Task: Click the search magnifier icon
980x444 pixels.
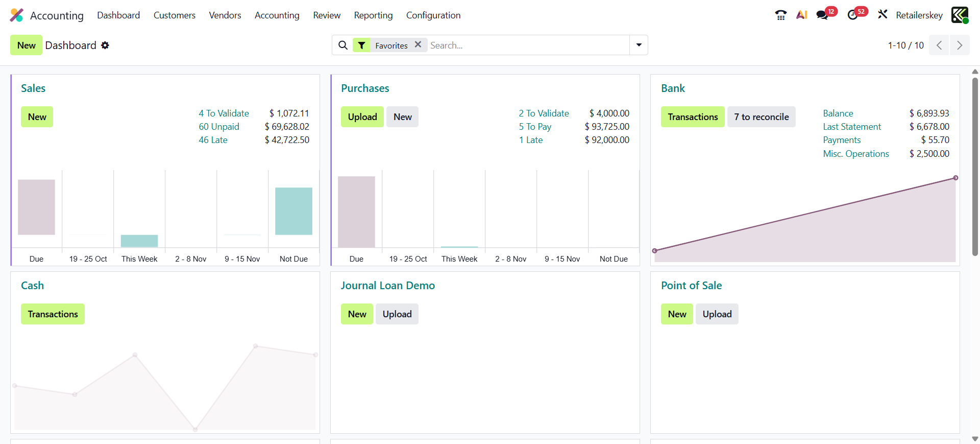Action: click(x=343, y=45)
